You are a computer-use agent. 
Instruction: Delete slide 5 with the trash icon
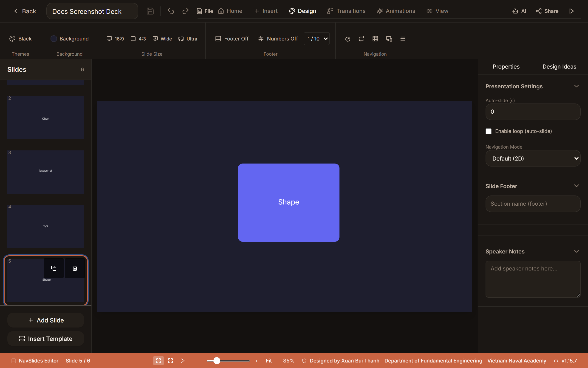pyautogui.click(x=75, y=268)
